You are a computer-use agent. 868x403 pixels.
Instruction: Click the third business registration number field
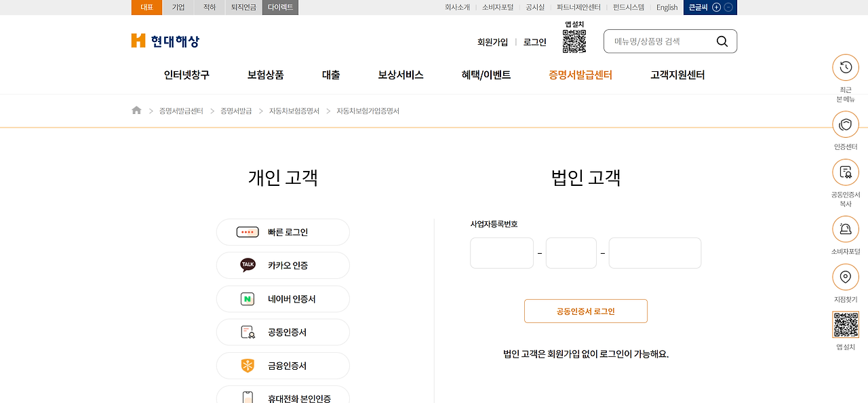click(655, 253)
